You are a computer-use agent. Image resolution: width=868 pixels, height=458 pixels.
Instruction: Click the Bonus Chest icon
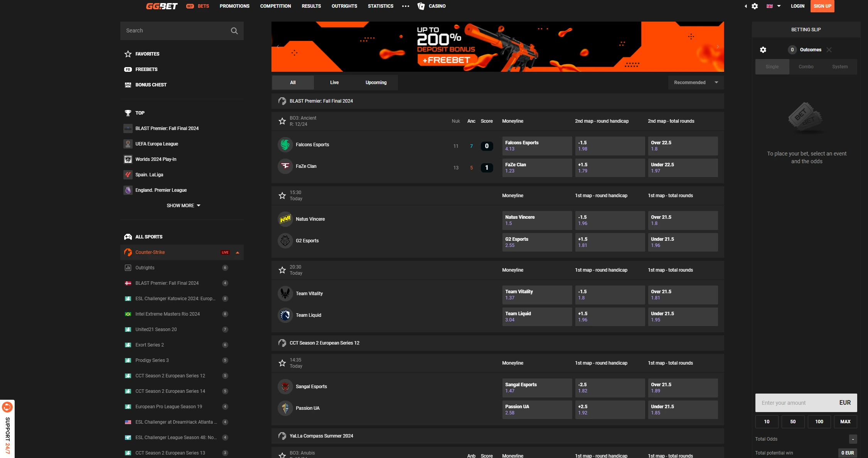point(128,85)
